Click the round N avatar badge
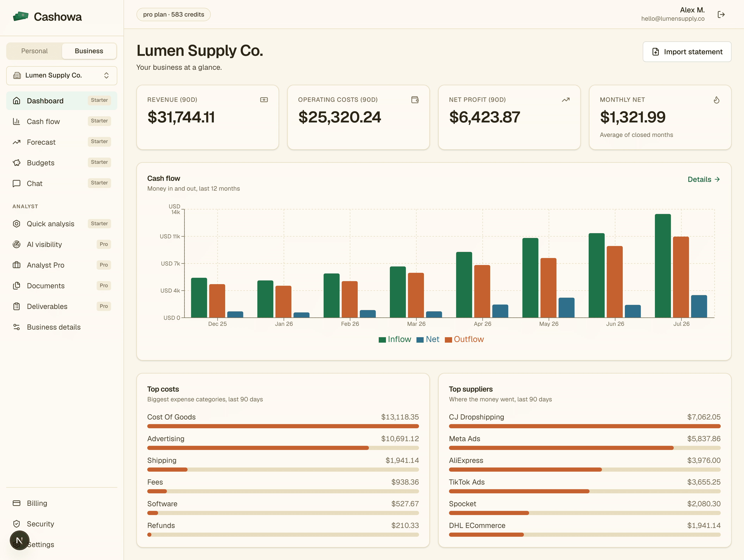The image size is (744, 560). point(20,540)
